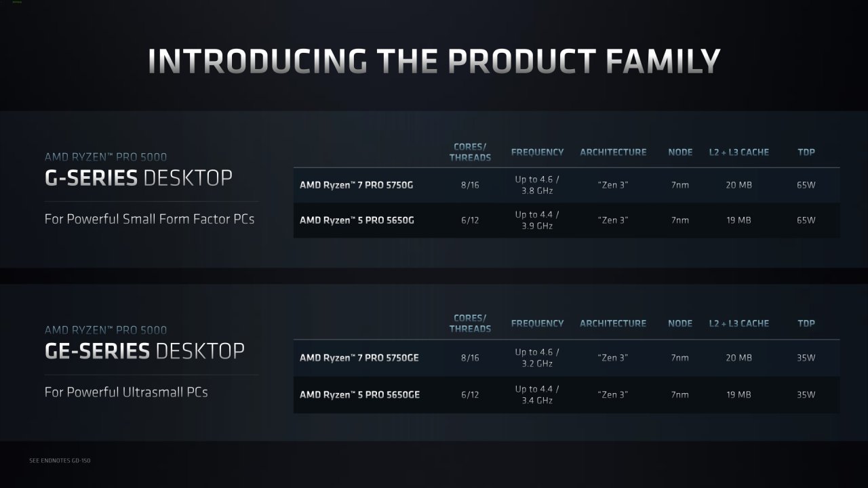
Task: Click the 35W TDP value for 5650GE
Action: 806,394
